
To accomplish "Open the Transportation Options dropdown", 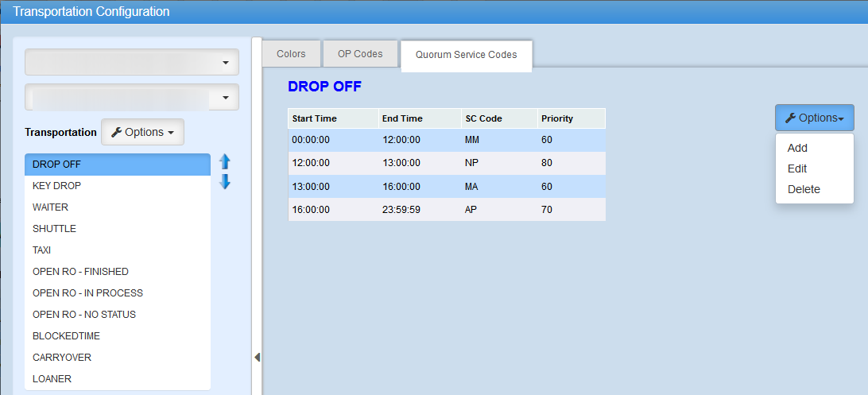I will [x=142, y=133].
